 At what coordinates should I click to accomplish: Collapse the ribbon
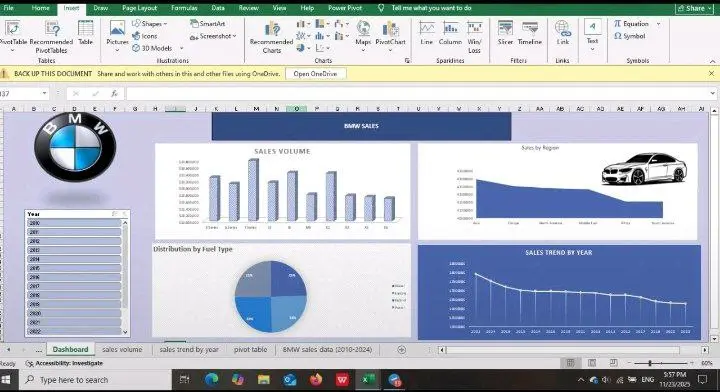point(712,61)
